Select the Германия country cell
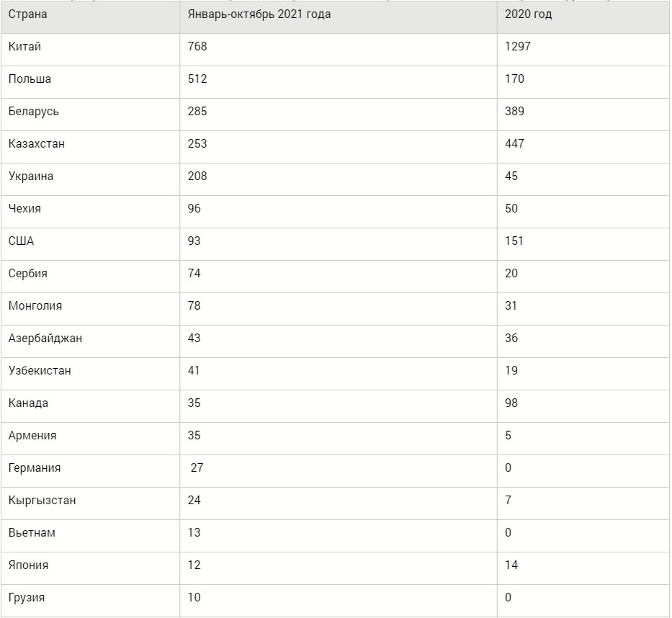 click(35, 468)
